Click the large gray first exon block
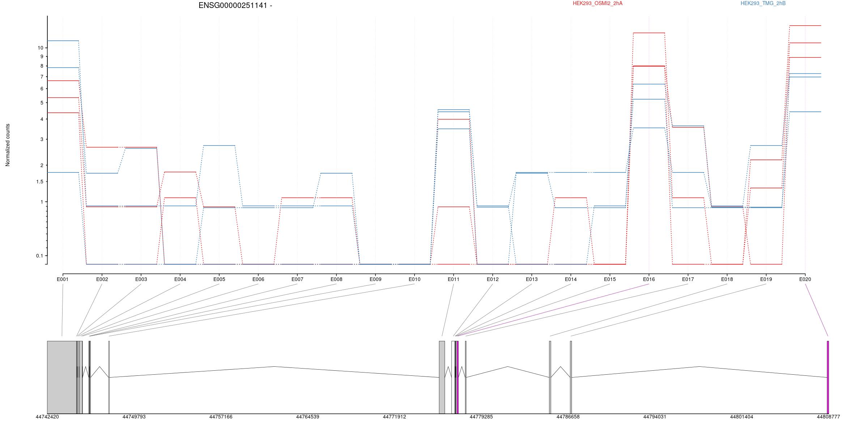 coord(62,377)
